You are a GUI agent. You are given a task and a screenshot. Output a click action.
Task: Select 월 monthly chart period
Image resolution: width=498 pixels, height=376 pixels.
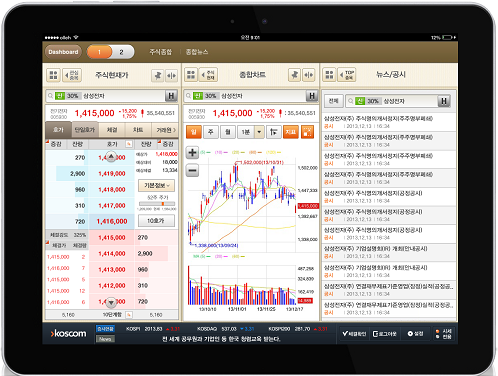coord(228,132)
